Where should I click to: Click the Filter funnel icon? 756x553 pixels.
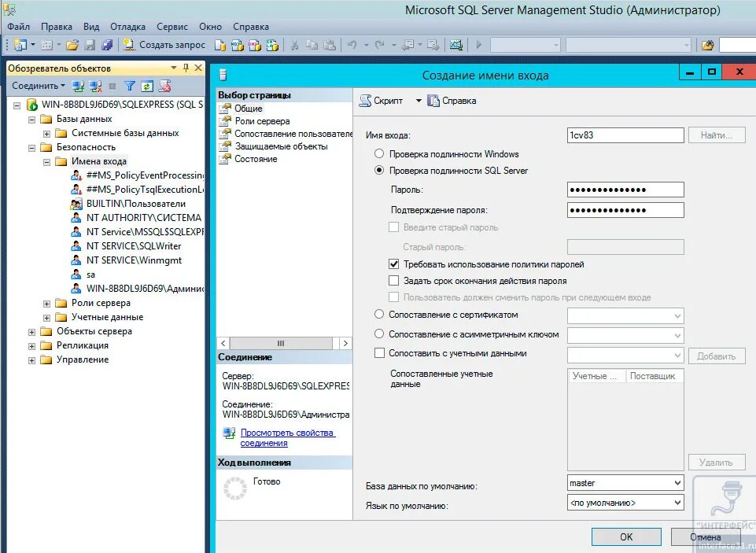(130, 87)
